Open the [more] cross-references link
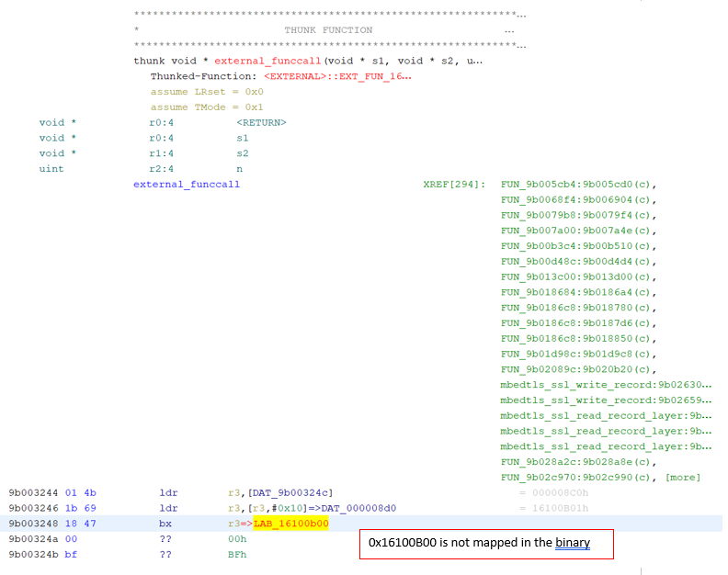728x575 pixels. click(x=682, y=478)
